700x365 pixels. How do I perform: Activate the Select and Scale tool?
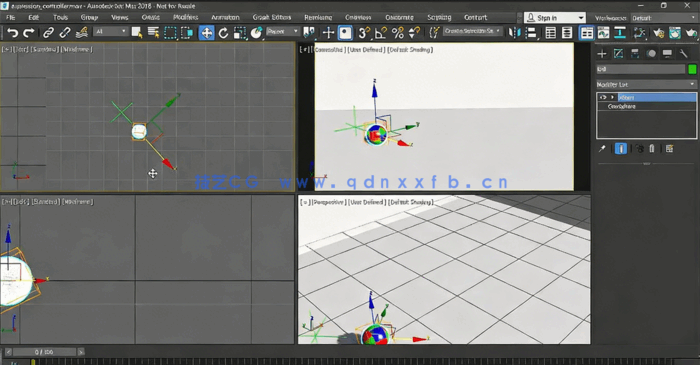point(240,33)
